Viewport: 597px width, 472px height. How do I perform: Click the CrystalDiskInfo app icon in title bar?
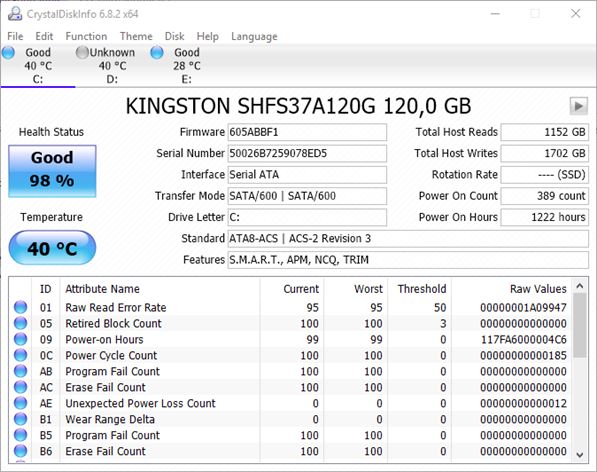click(15, 14)
